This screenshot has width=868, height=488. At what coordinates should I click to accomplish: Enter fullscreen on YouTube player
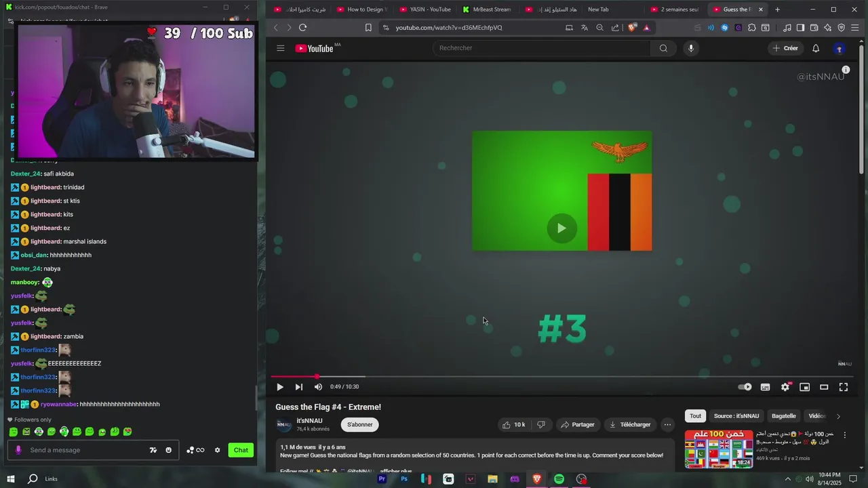tap(844, 387)
